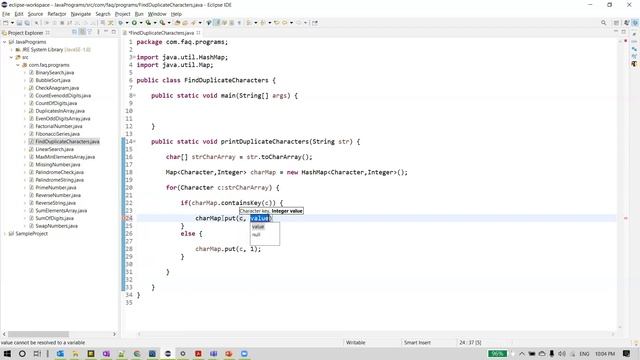This screenshot has width=640, height=360.
Task: Minimize the editor area
Action: pyautogui.click(x=616, y=32)
